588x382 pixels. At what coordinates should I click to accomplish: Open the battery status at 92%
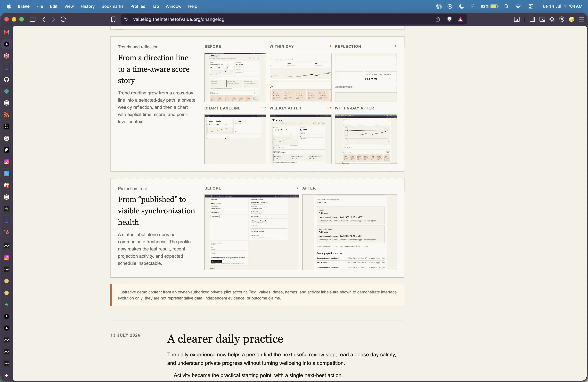[x=489, y=6]
